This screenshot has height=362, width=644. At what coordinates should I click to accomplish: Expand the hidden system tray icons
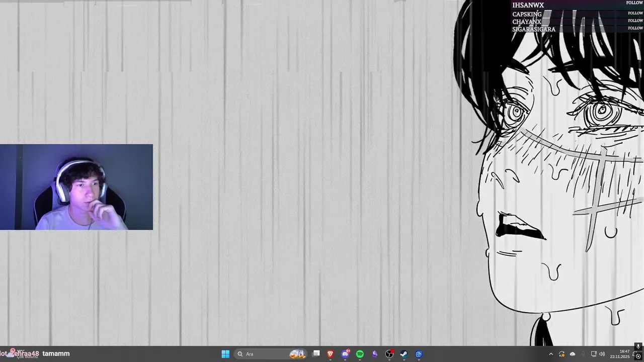point(551,354)
